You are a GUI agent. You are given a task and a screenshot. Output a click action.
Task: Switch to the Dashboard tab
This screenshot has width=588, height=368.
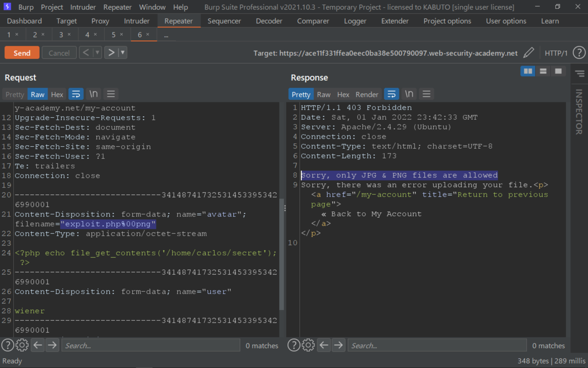click(24, 21)
